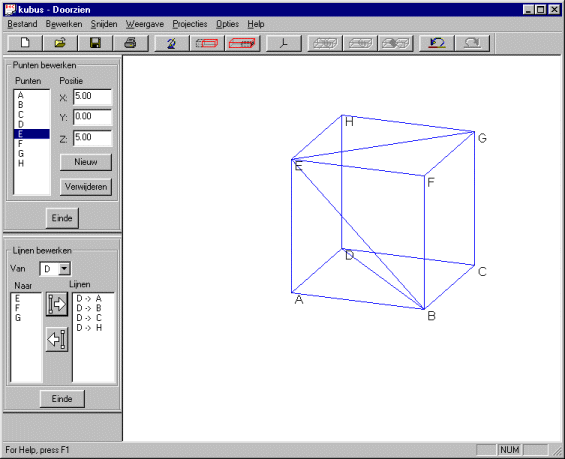Open the Snijden menu
The height and width of the screenshot is (459, 565).
coord(104,24)
